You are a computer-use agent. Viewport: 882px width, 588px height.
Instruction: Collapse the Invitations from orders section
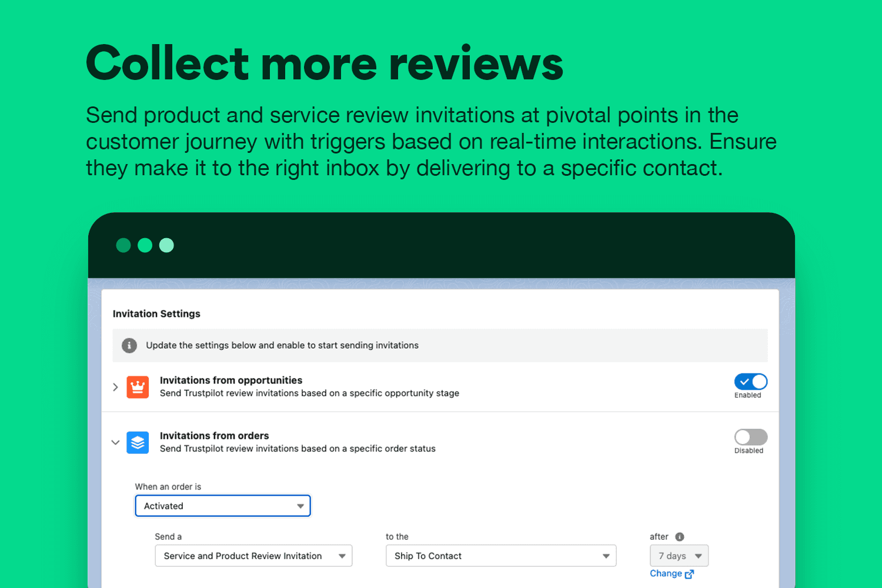(x=115, y=442)
